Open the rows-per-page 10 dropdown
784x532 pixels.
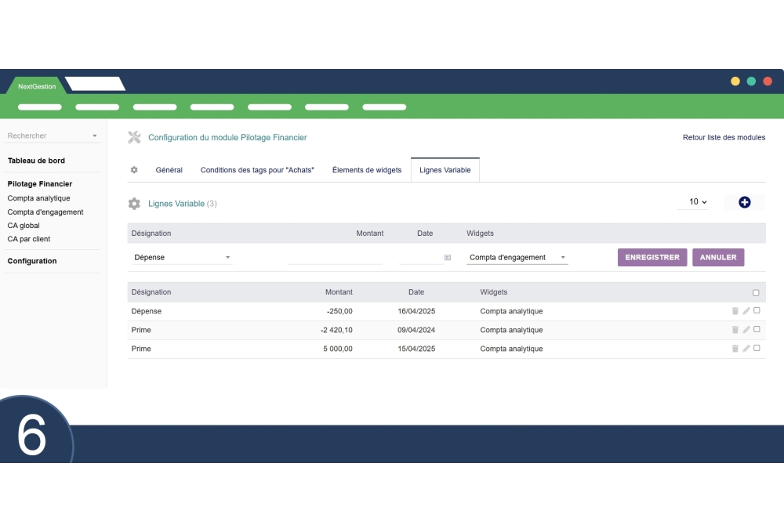(698, 202)
